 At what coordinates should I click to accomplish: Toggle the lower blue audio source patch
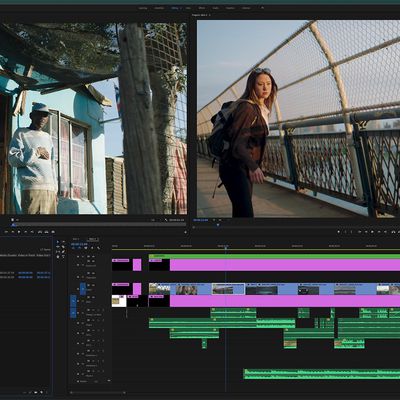point(73,313)
